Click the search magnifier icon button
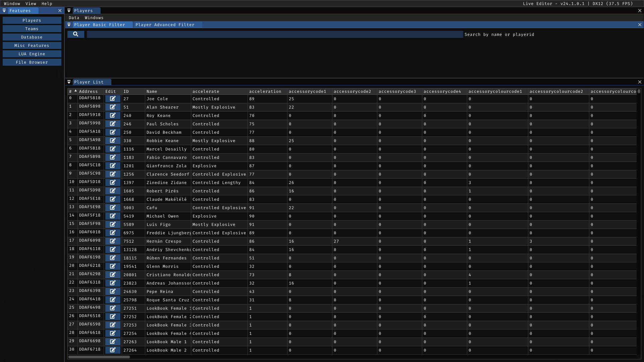 click(76, 34)
